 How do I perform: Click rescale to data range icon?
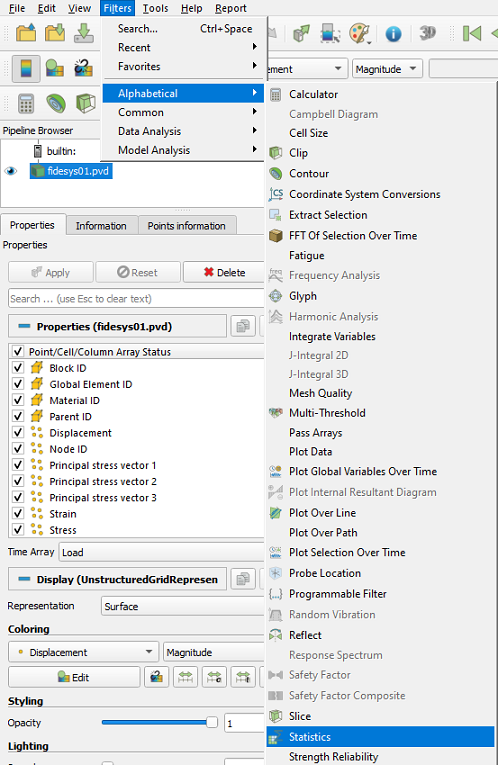(185, 677)
